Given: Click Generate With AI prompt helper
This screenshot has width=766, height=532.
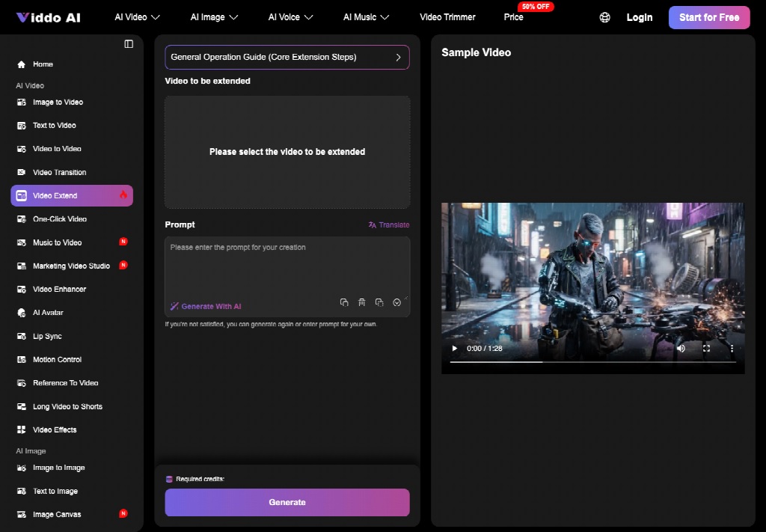Looking at the screenshot, I should click(x=206, y=306).
